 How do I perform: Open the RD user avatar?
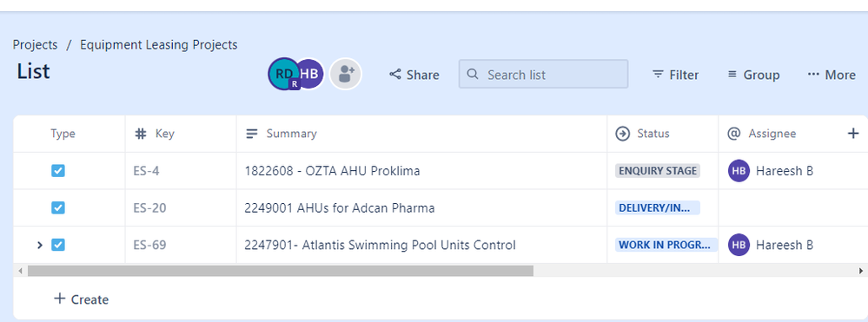click(283, 74)
